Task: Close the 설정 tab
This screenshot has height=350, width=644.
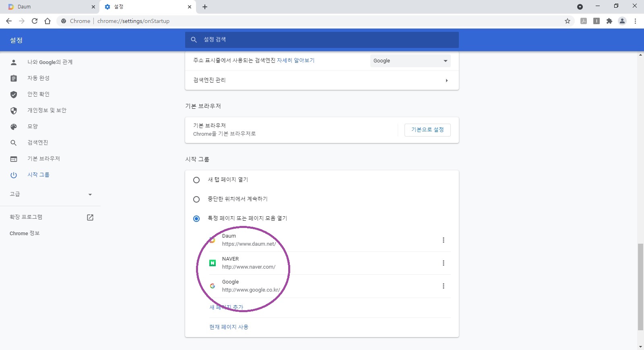Action: [x=190, y=7]
